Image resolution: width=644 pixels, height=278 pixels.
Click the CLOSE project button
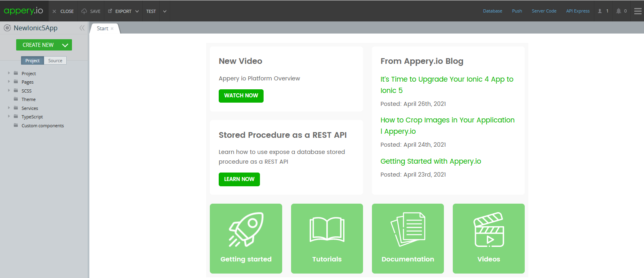click(x=63, y=11)
